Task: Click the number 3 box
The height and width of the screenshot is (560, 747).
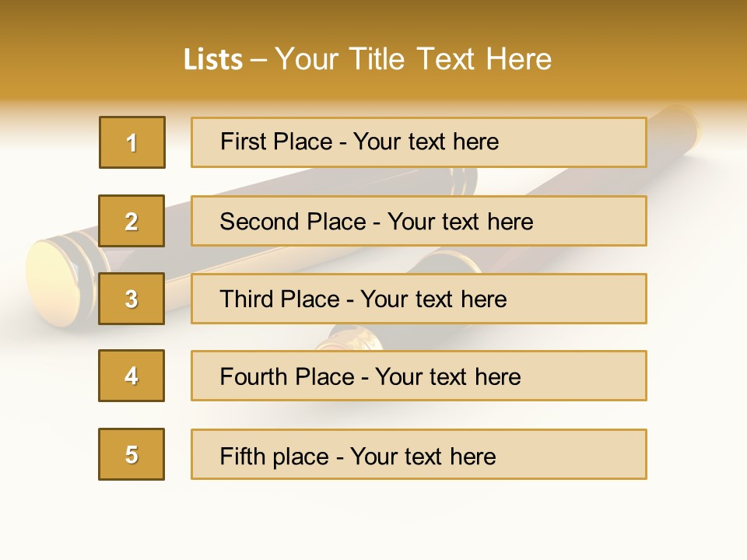Action: [132, 299]
